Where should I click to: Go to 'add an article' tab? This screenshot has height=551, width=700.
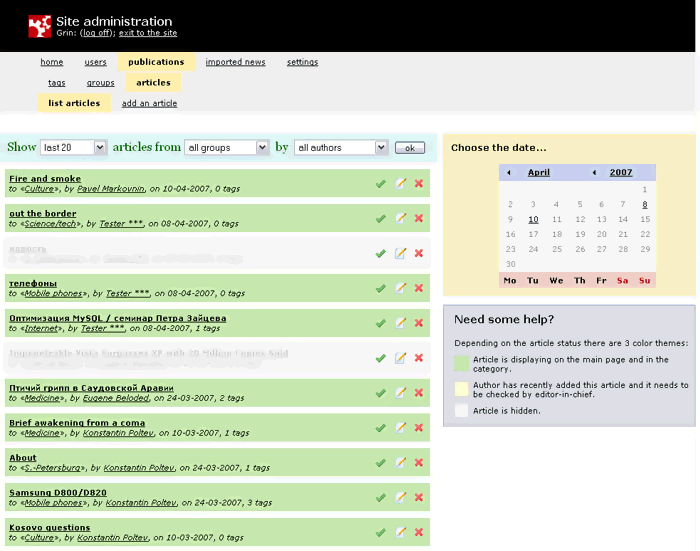tap(149, 103)
